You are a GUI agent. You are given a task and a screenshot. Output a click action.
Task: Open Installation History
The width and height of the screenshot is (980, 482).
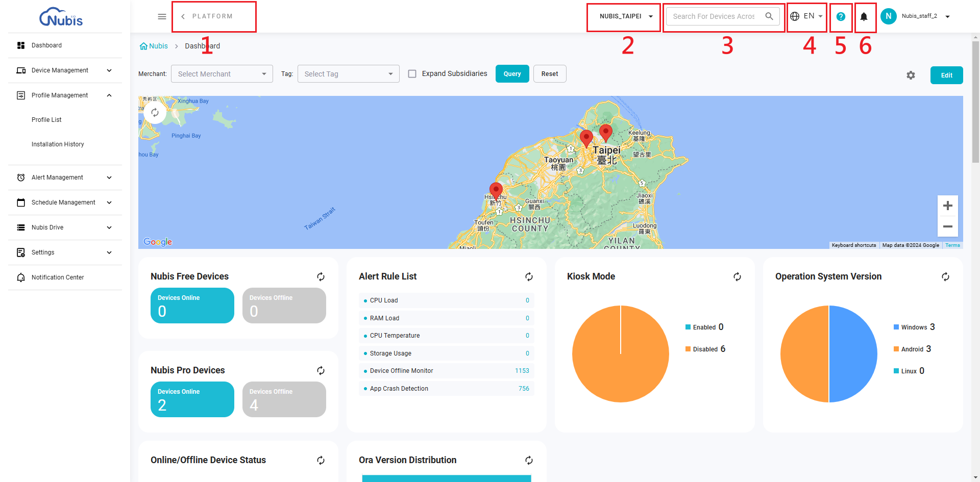[x=58, y=144]
